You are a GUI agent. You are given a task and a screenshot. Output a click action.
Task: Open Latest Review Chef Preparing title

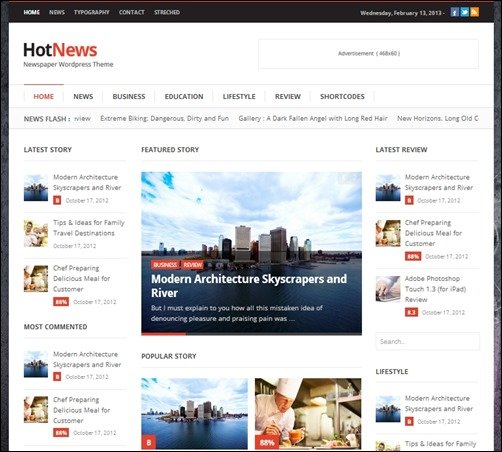click(434, 233)
